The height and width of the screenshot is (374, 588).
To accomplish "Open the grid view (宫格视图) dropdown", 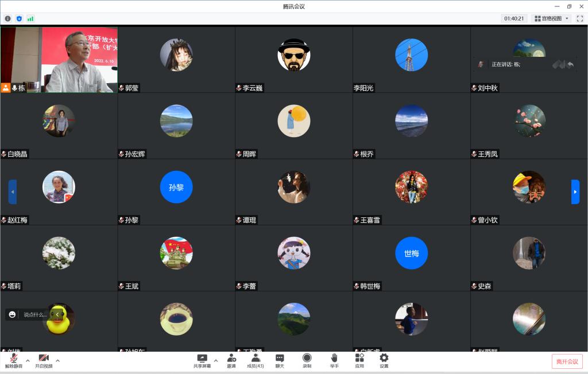I will 551,18.
